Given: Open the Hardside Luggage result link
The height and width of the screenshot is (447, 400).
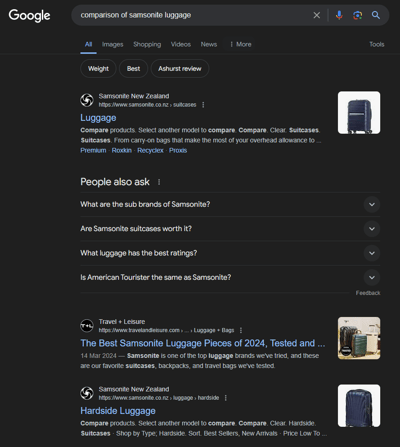Looking at the screenshot, I should tap(118, 411).
